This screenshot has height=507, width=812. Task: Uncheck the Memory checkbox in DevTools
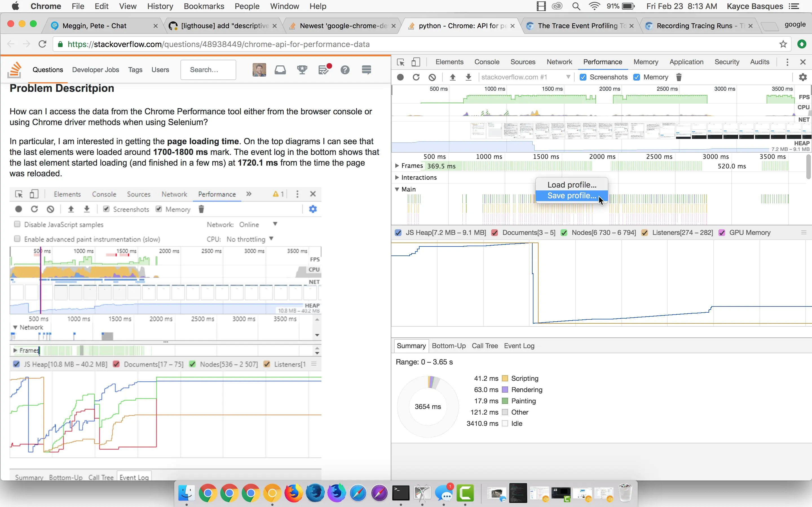(x=637, y=77)
